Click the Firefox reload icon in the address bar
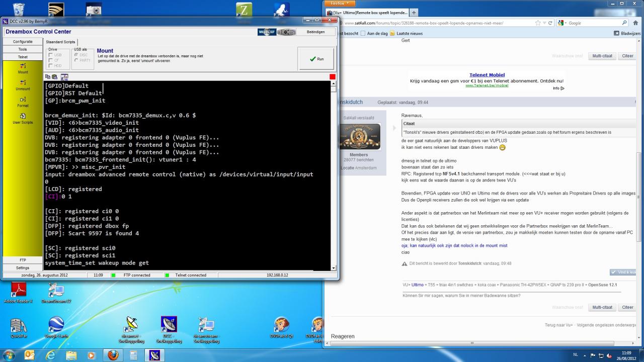 point(550,23)
